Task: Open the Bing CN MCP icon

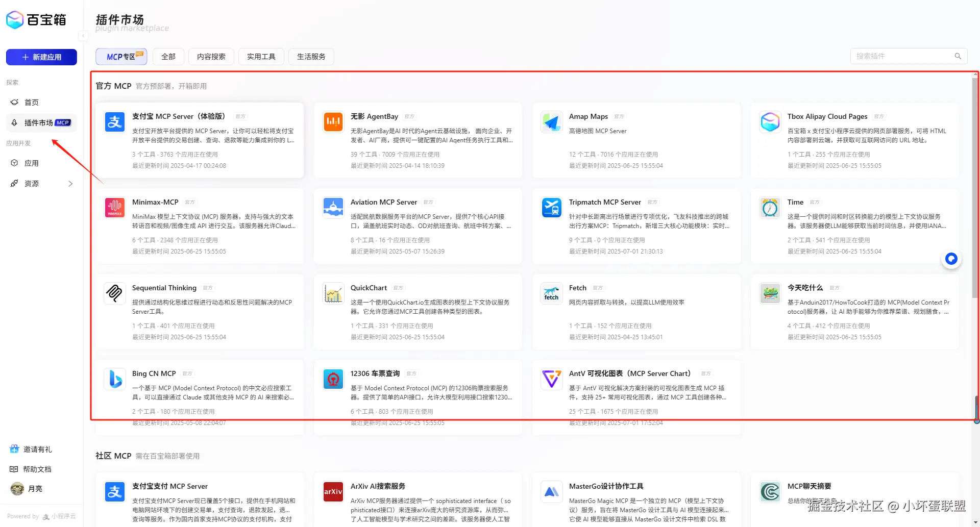Action: (115, 380)
